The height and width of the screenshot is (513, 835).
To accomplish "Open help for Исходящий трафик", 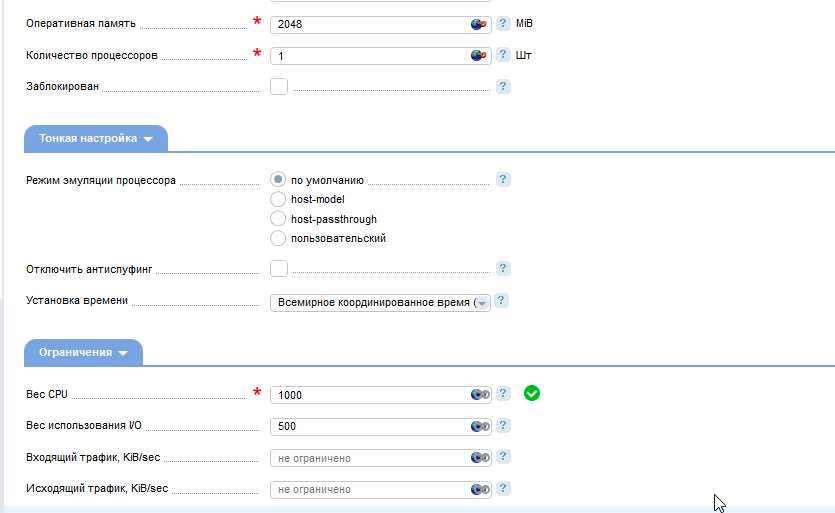I will [x=503, y=488].
